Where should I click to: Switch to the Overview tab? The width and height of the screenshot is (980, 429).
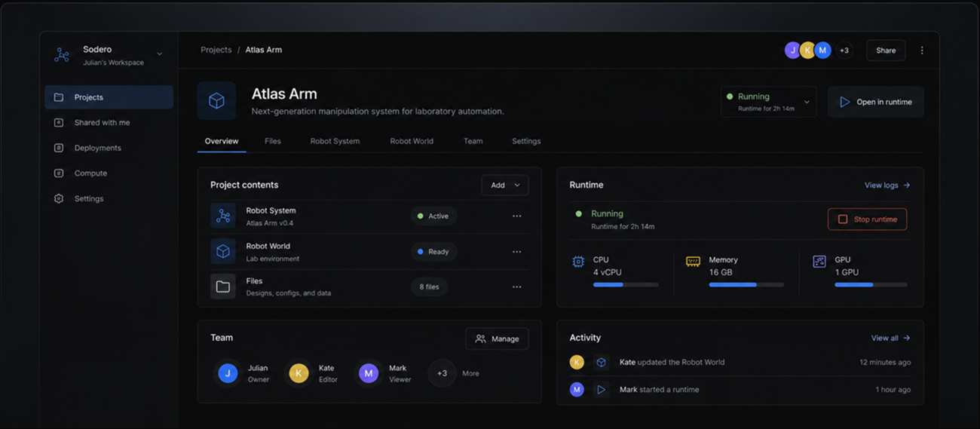pos(222,141)
